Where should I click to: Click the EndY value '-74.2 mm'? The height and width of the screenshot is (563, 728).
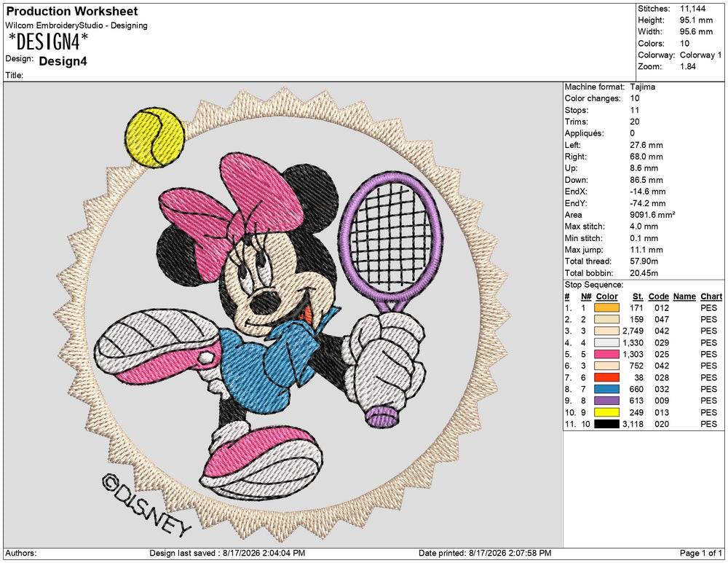pos(648,203)
